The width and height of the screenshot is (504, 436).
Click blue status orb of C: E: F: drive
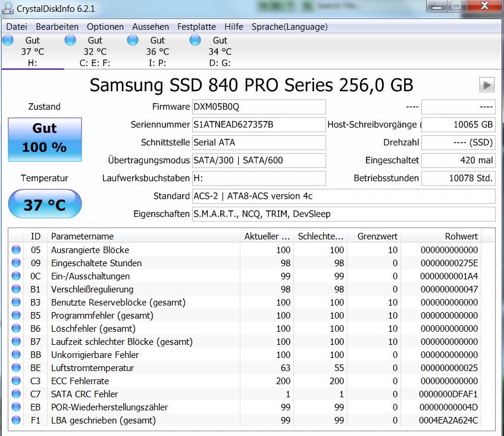[70, 41]
